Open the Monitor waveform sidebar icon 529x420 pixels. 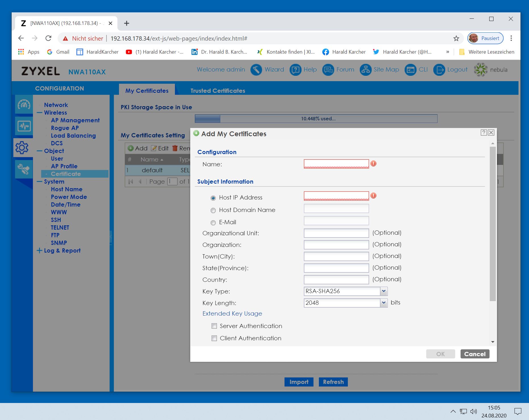point(24,126)
